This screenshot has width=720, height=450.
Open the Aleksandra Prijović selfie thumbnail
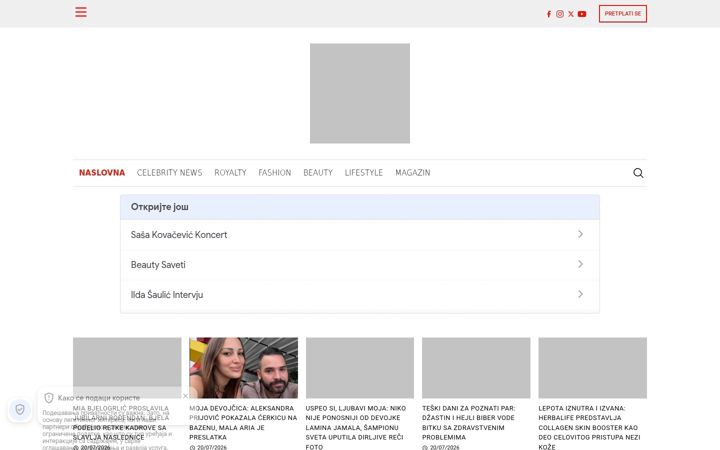(243, 368)
